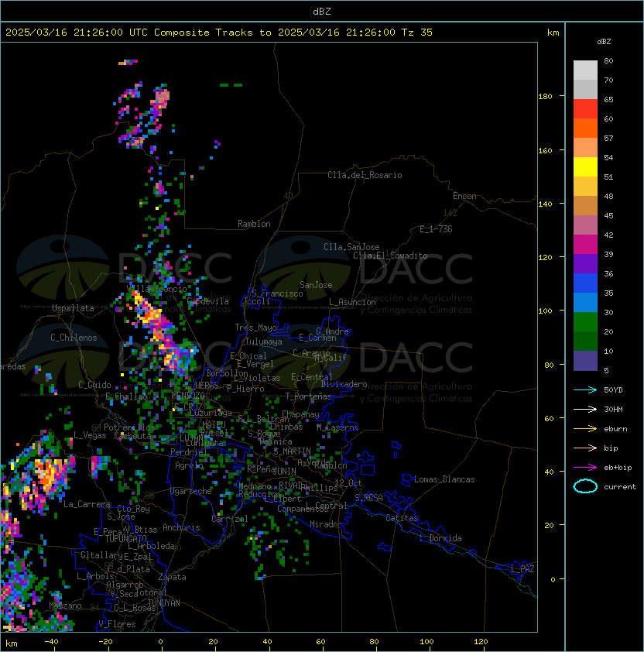644x652 pixels.
Task: Click the 'E_1-736' map label
Action: pos(436,229)
